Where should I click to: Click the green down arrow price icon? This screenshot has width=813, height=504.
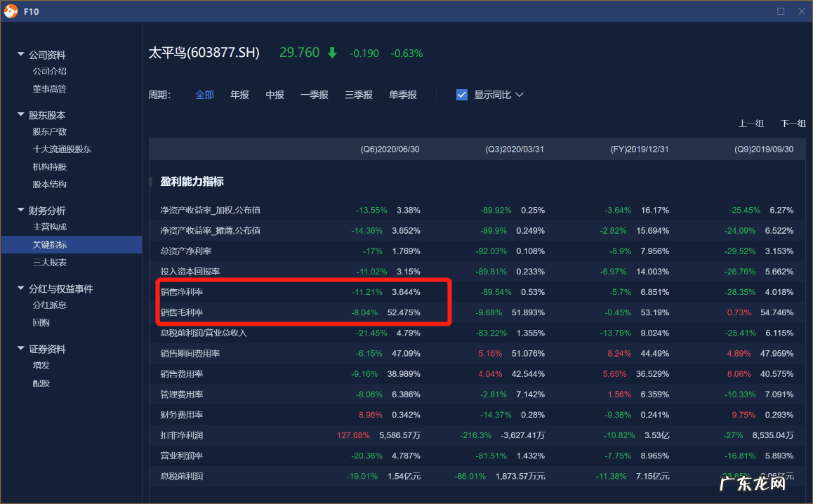pos(332,53)
